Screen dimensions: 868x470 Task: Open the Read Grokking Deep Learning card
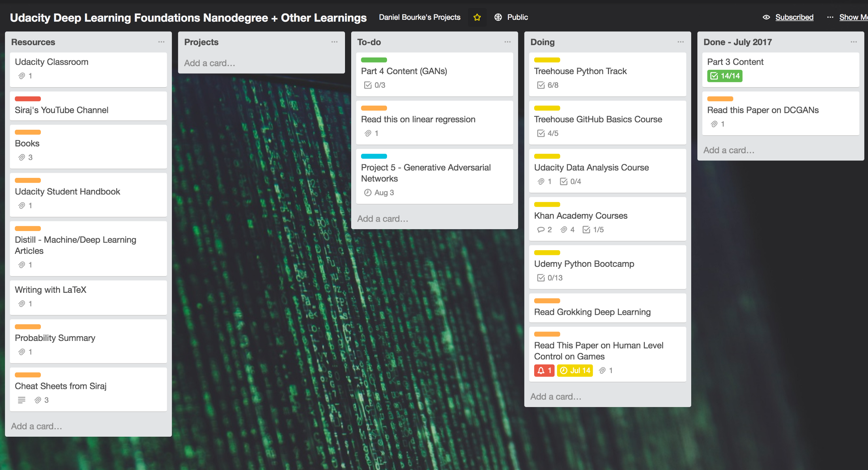coord(592,312)
